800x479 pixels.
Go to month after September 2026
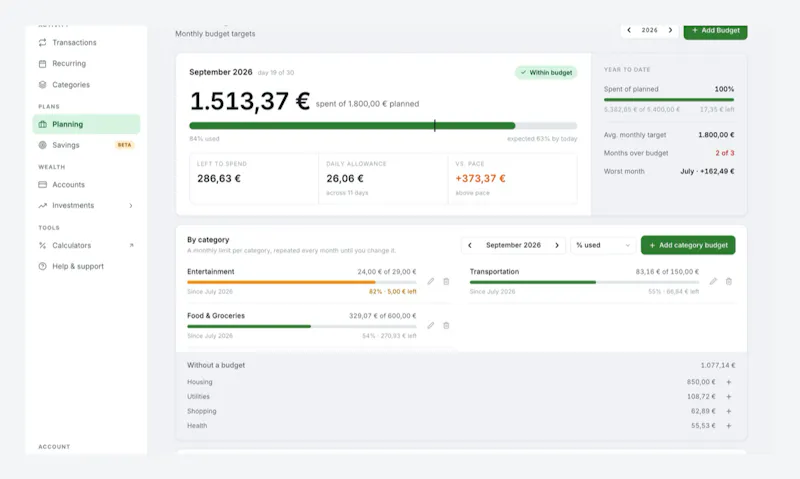tap(557, 245)
